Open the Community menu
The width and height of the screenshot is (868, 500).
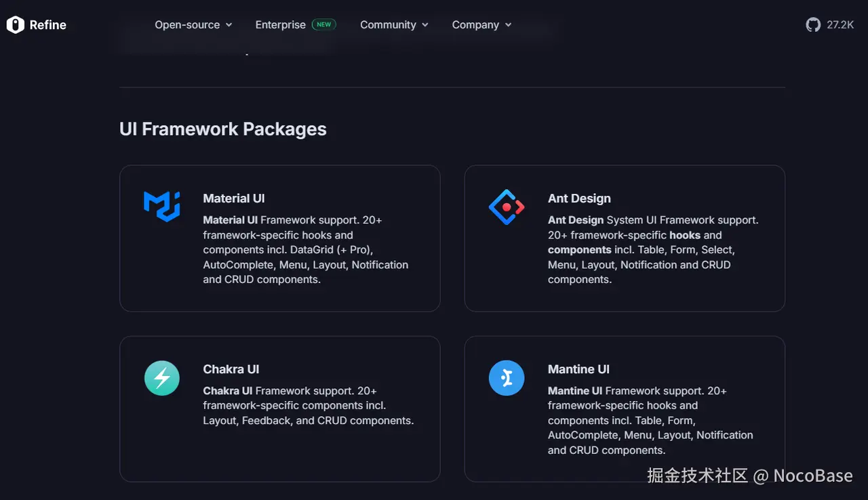pos(388,25)
